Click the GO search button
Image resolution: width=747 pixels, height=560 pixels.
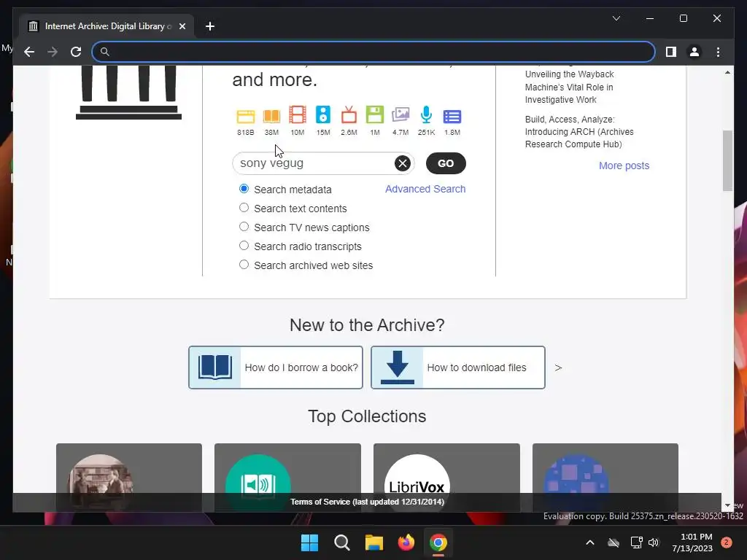click(446, 163)
